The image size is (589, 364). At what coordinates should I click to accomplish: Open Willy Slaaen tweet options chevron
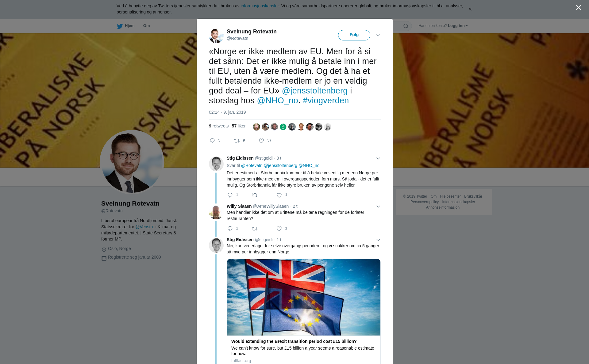tap(378, 207)
